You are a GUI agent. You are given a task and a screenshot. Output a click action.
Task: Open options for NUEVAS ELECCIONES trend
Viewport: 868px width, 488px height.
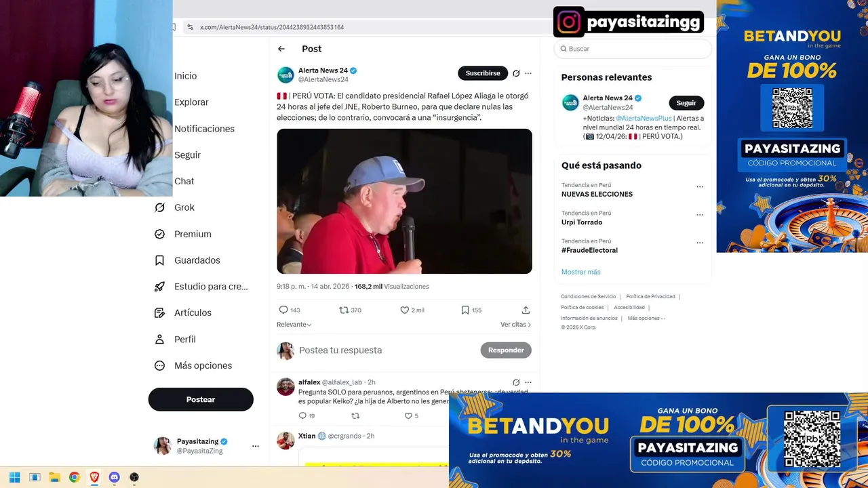pyautogui.click(x=700, y=187)
